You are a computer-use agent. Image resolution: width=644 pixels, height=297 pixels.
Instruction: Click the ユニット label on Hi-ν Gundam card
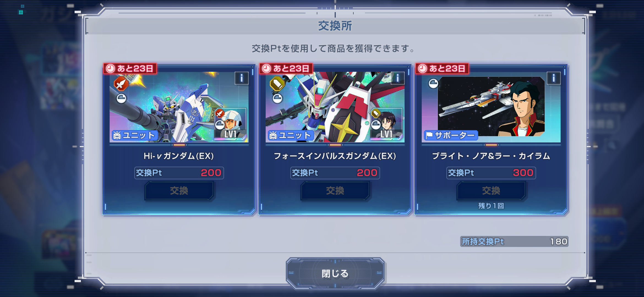point(135,135)
